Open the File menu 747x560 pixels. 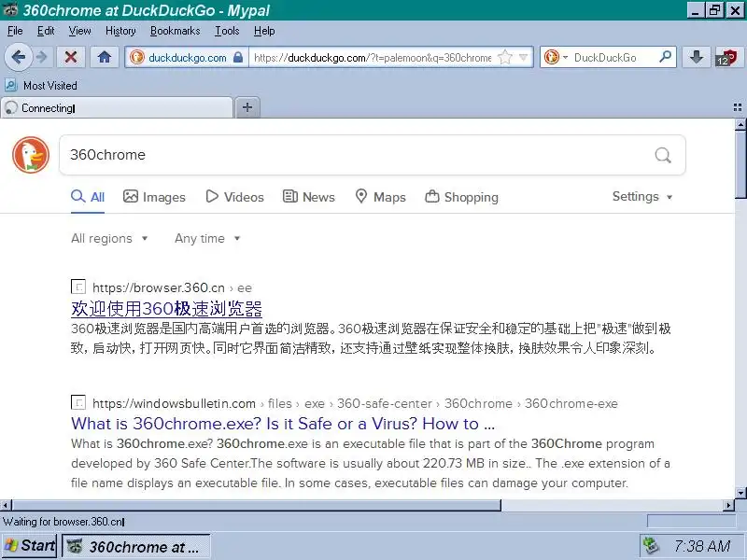(15, 31)
